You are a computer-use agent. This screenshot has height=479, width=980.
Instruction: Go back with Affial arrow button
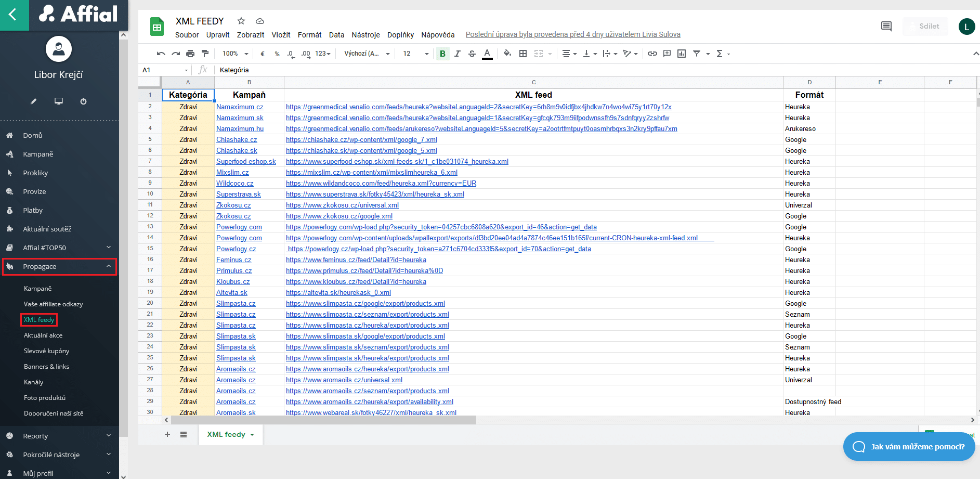click(14, 15)
